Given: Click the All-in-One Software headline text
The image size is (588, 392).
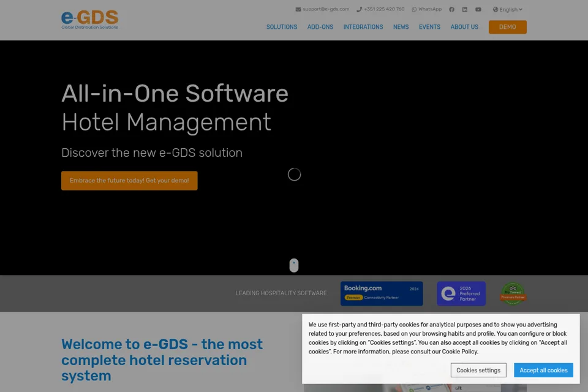Looking at the screenshot, I should (x=175, y=93).
